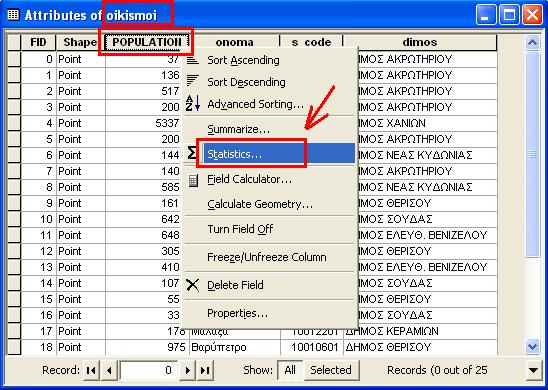Click the Point cell in row 7
The width and height of the screenshot is (548, 390).
[x=80, y=171]
